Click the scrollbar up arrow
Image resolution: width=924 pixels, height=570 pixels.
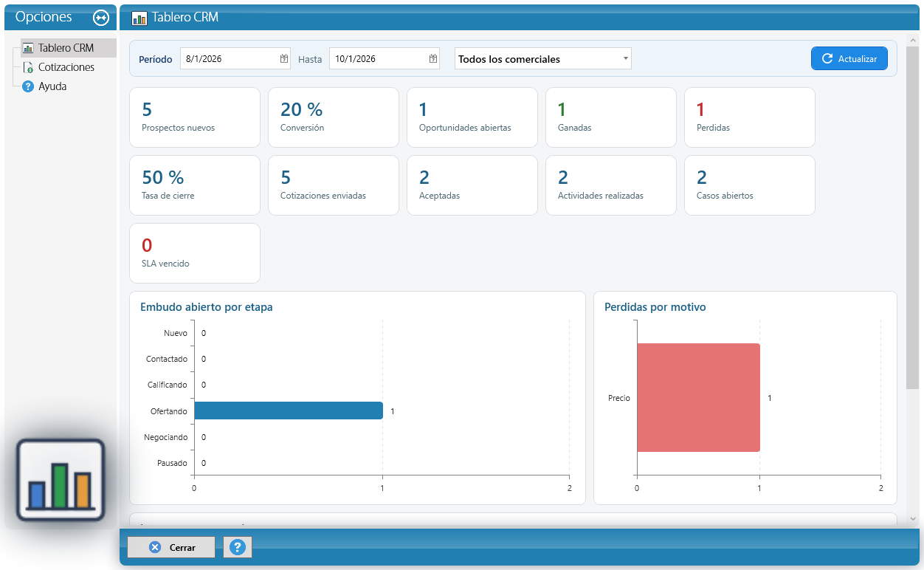click(x=913, y=39)
